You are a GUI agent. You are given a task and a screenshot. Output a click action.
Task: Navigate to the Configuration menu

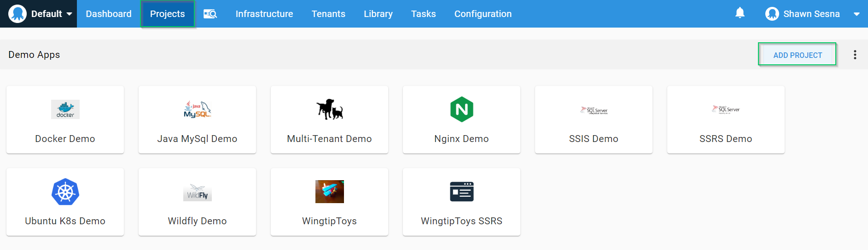tap(483, 14)
